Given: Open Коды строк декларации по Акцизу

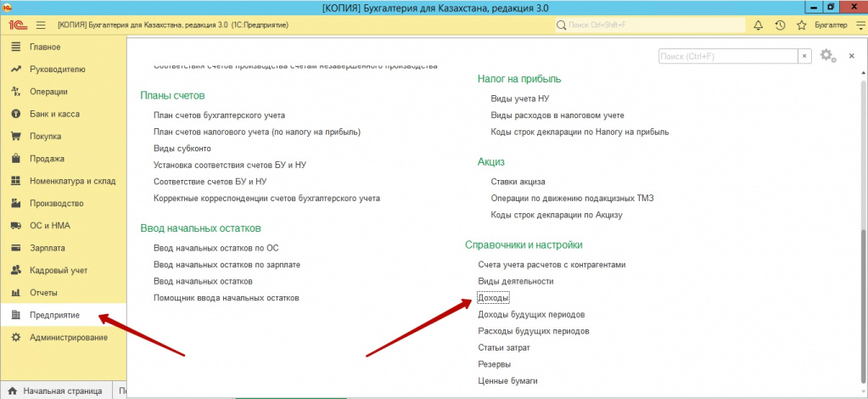Looking at the screenshot, I should click(557, 215).
